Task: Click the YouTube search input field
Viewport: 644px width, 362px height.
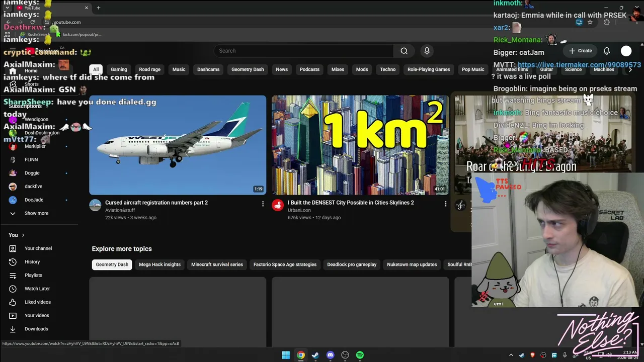Action: (303, 51)
